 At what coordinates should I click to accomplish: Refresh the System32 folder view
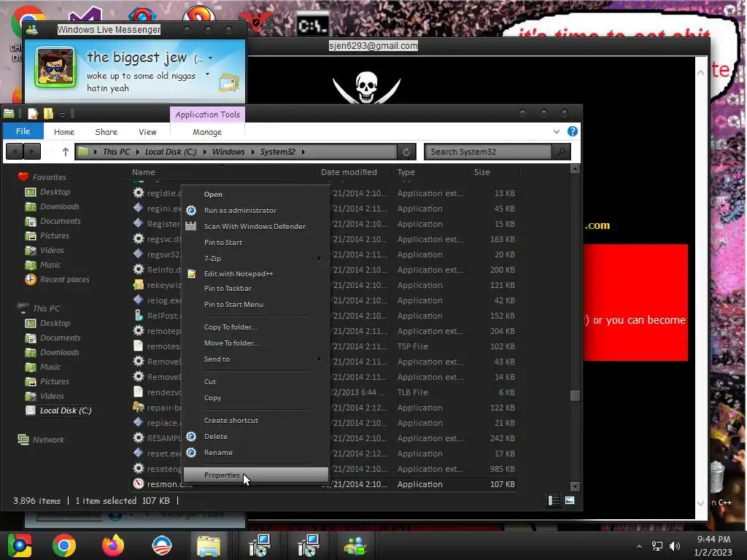tap(406, 152)
